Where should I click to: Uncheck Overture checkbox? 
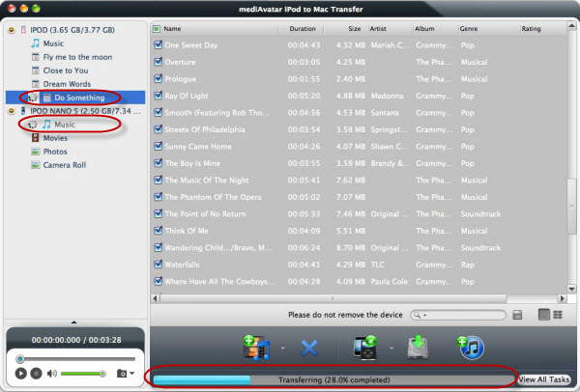[x=159, y=62]
